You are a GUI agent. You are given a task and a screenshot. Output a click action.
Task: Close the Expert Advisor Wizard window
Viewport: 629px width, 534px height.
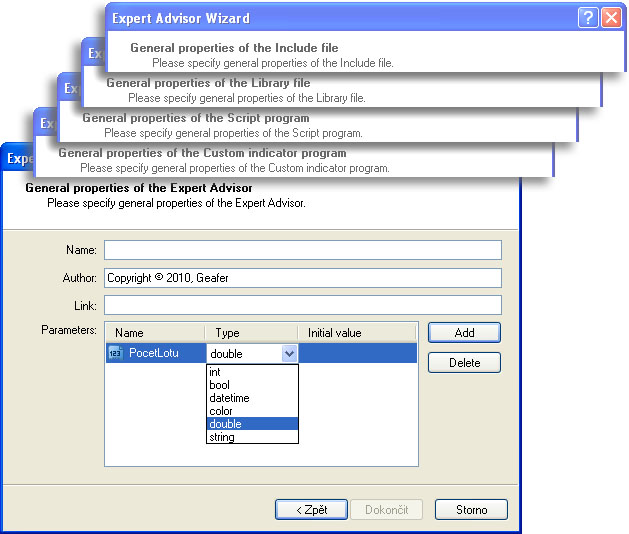(610, 18)
